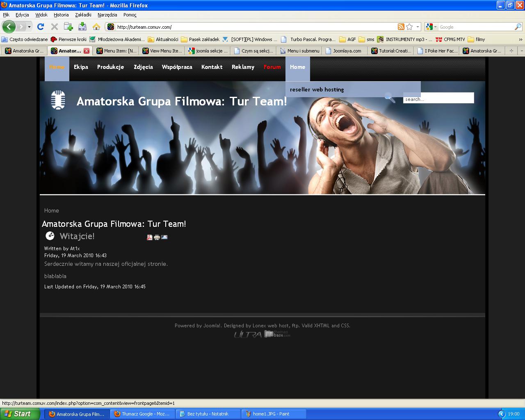Open the AGF bookmark folder

coord(348,39)
